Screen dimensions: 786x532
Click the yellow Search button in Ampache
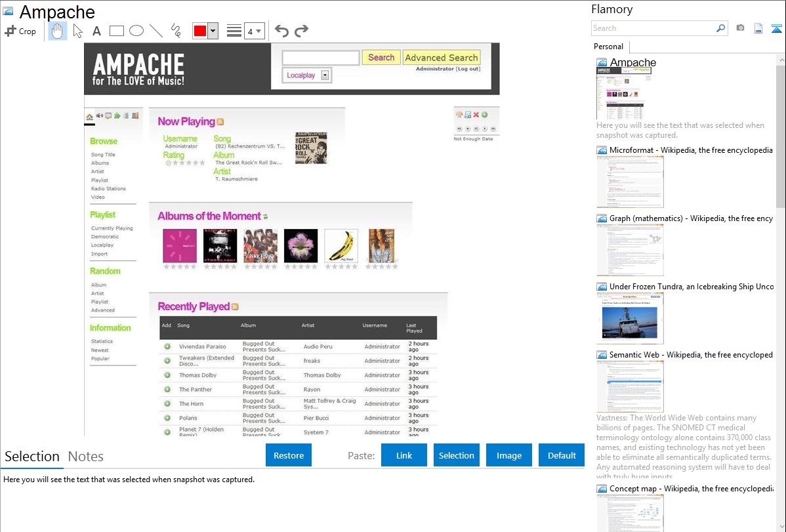pyautogui.click(x=381, y=58)
